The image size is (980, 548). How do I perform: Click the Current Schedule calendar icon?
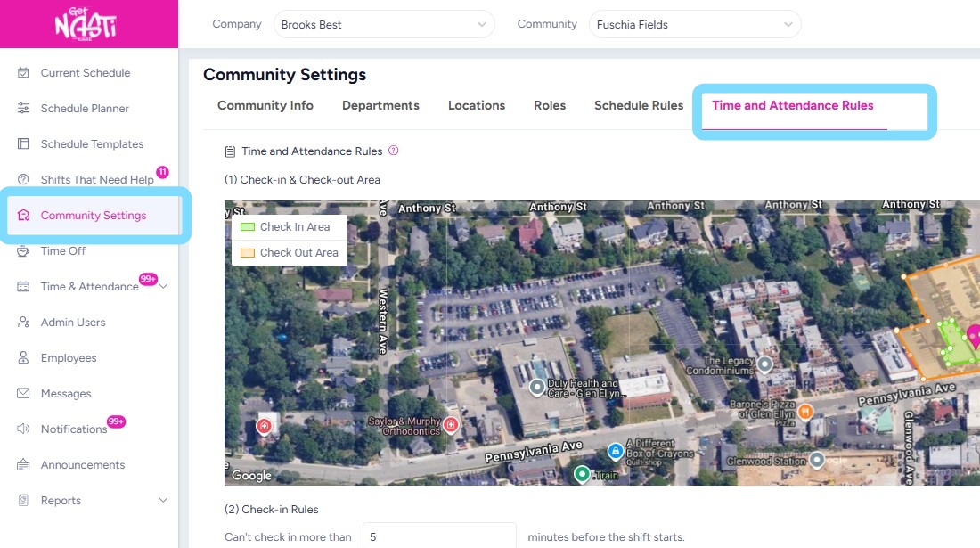click(23, 72)
